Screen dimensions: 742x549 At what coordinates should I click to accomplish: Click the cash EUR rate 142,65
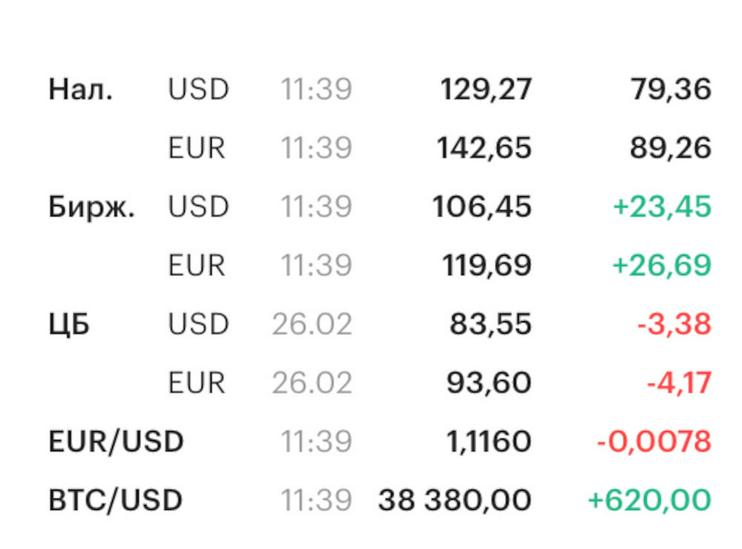click(484, 149)
